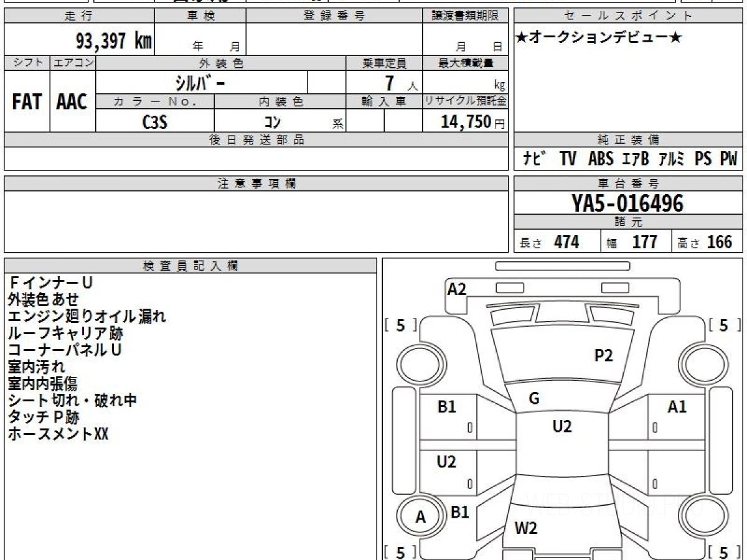Select the recycle deposit 14,750円
This screenshot has width=747, height=560.
(472, 122)
